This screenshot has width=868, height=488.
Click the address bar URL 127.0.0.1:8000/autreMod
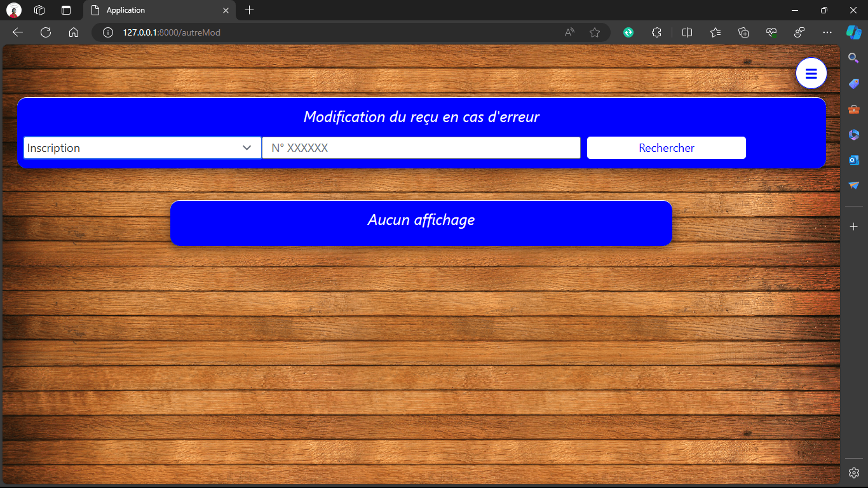[x=172, y=32]
